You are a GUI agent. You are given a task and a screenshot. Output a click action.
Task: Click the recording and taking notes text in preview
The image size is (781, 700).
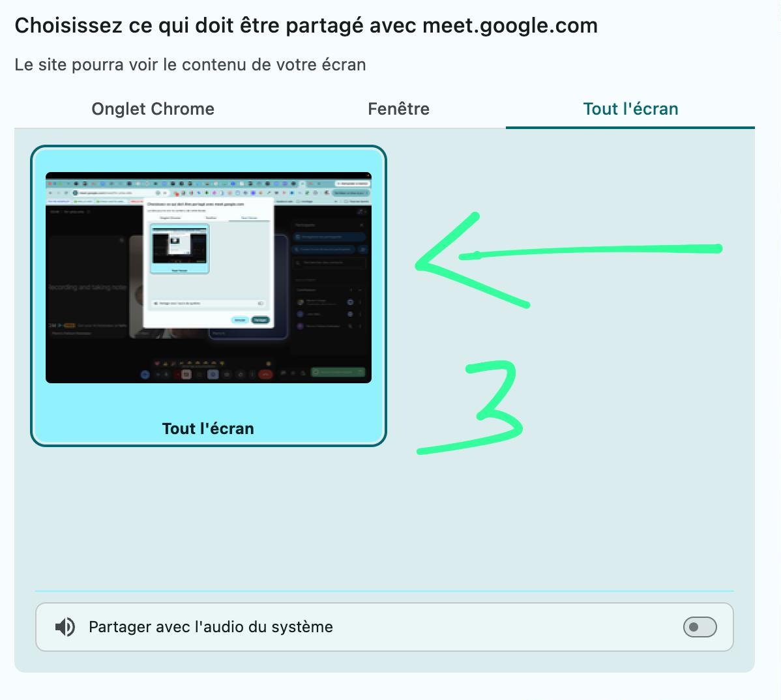87,287
